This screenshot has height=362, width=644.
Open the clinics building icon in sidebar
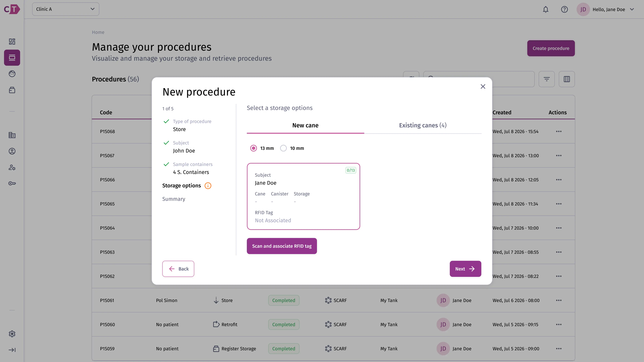[x=12, y=135]
